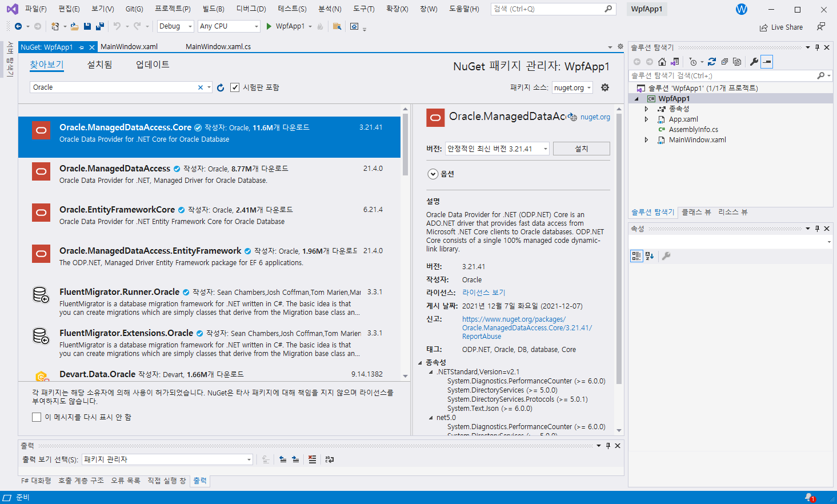Switch to 클래스 뷰 tab
The image size is (837, 504).
pos(696,212)
